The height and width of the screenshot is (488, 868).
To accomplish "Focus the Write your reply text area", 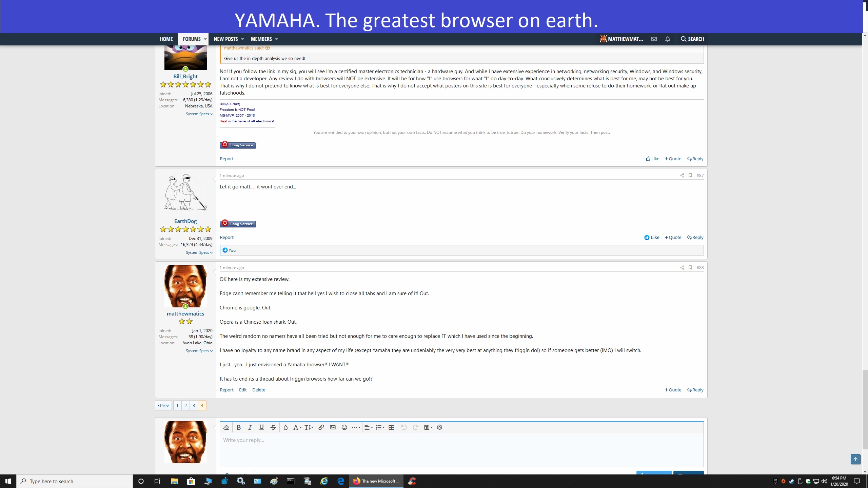I will (461, 450).
